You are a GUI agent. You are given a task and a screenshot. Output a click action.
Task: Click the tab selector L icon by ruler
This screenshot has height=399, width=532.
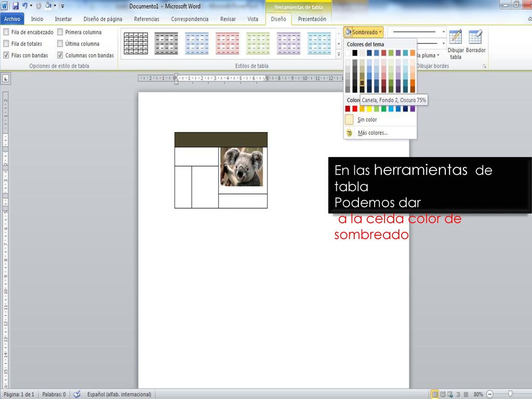6,78
